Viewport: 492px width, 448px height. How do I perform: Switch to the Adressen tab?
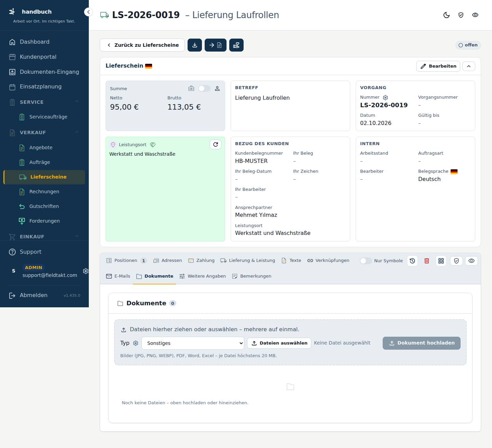point(168,261)
